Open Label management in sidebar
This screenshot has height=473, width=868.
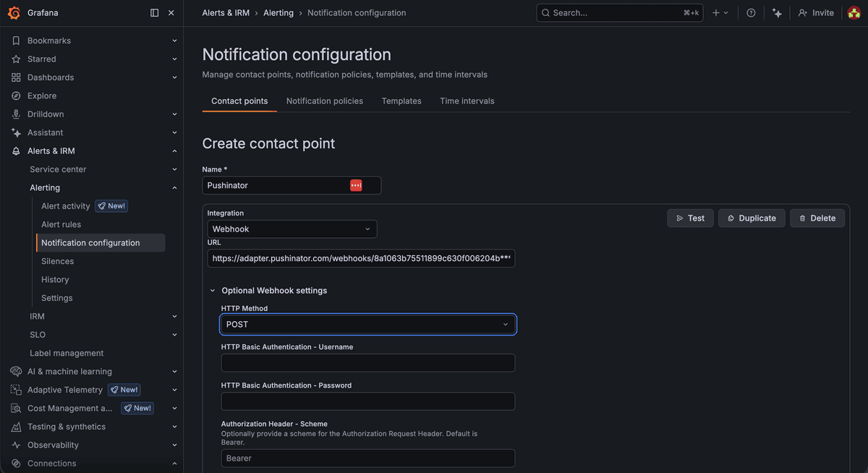(67, 353)
